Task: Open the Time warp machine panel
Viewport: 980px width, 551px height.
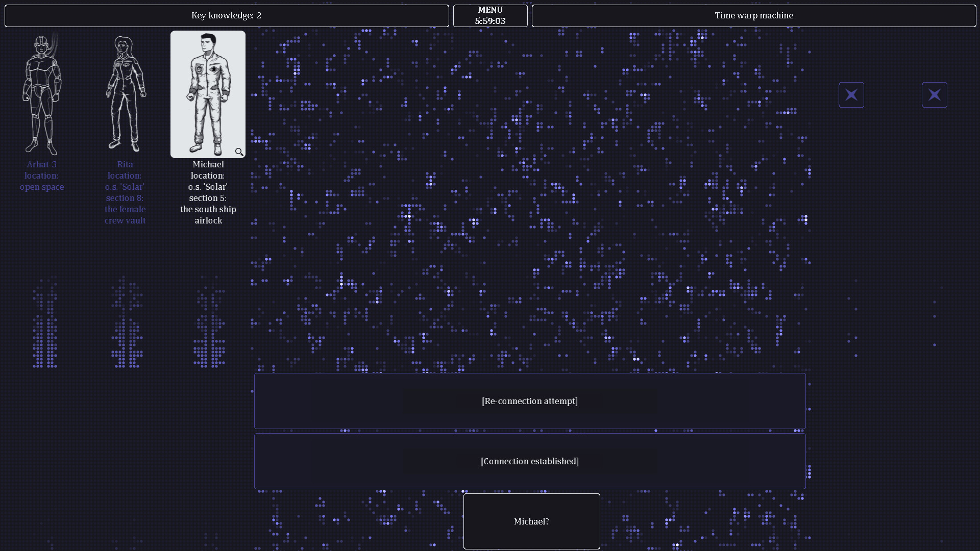Action: (754, 15)
